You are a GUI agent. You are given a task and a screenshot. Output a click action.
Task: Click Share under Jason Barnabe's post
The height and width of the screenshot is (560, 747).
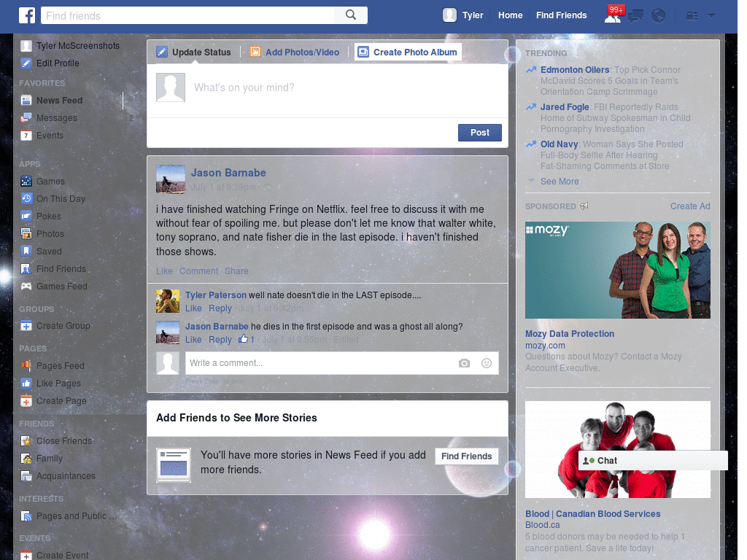click(236, 271)
